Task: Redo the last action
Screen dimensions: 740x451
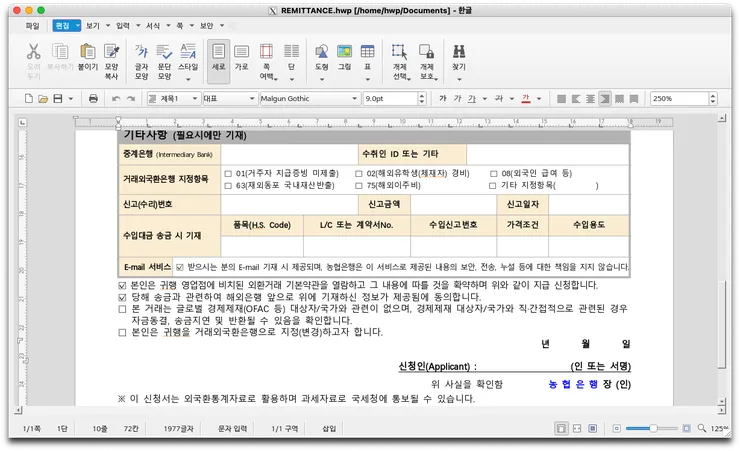Action: [131, 99]
